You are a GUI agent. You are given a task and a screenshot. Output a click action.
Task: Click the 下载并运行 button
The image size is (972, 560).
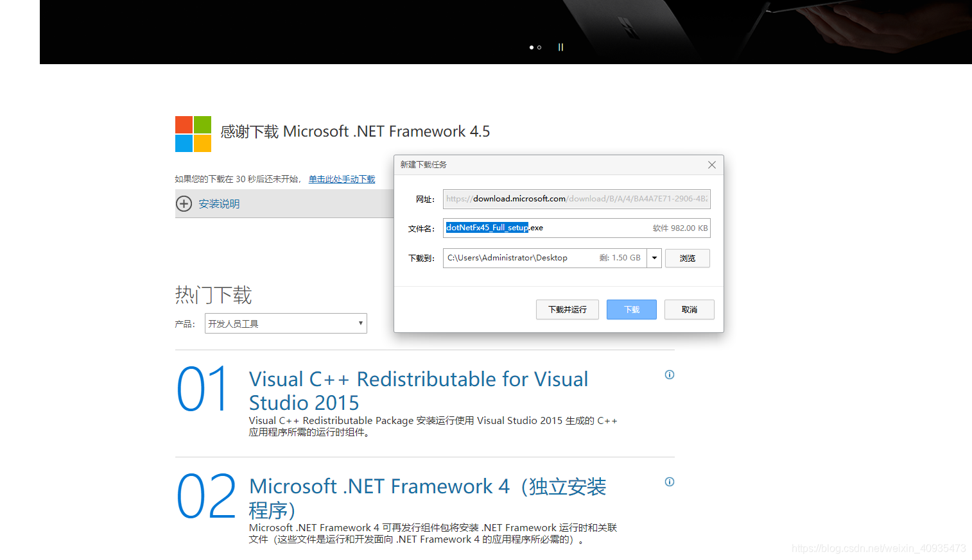[x=568, y=309]
